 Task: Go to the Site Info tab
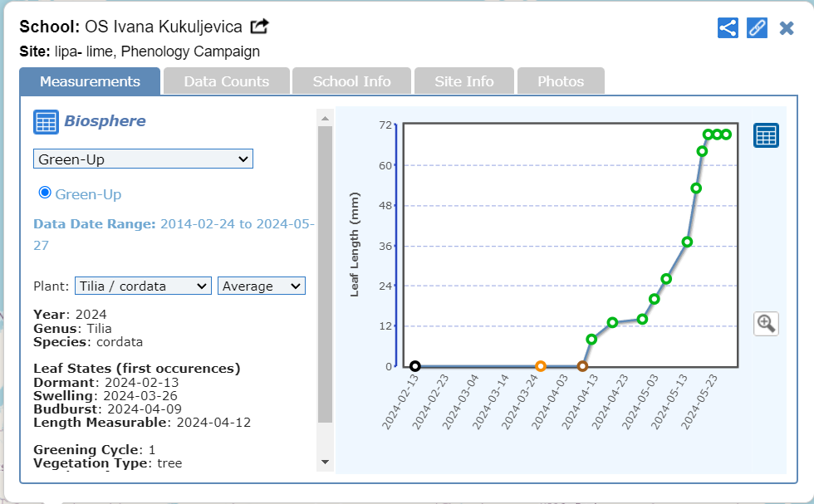(x=464, y=81)
